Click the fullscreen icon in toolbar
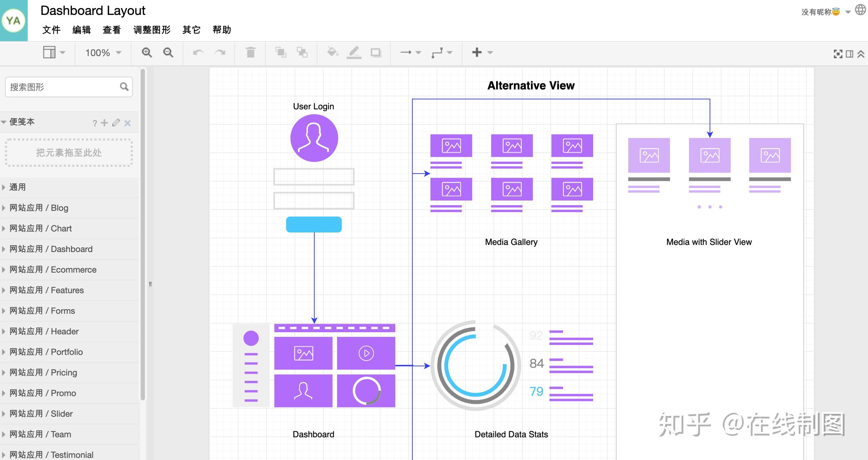Image resolution: width=868 pixels, height=460 pixels. (x=838, y=54)
